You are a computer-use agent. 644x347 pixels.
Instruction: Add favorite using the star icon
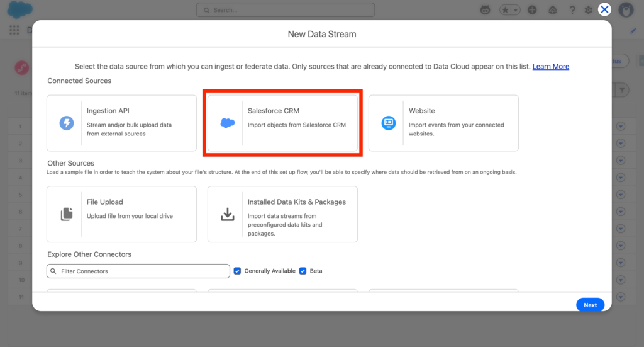pos(506,10)
